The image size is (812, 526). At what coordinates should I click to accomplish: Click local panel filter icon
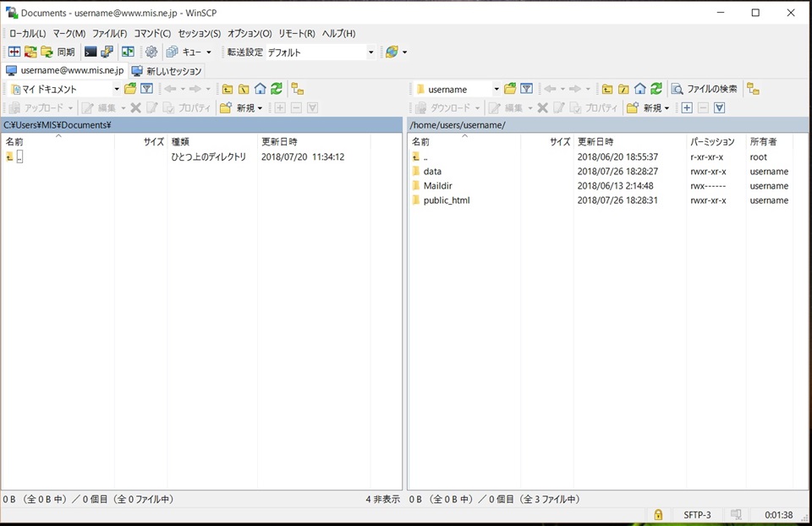(147, 89)
